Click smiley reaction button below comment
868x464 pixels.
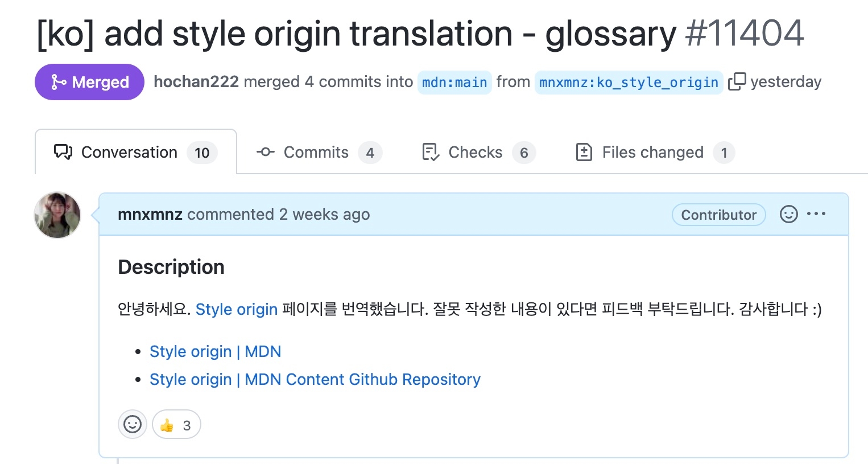point(133,425)
